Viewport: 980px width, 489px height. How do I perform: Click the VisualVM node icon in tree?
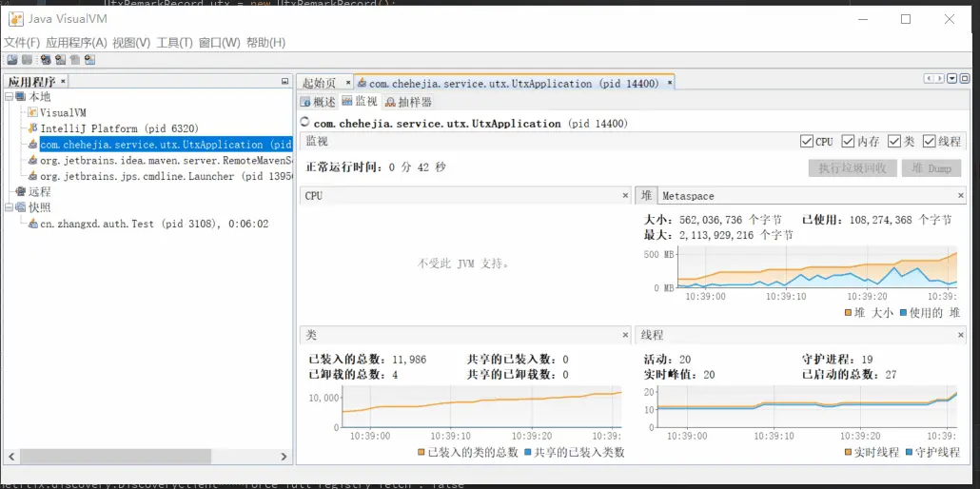click(x=33, y=112)
